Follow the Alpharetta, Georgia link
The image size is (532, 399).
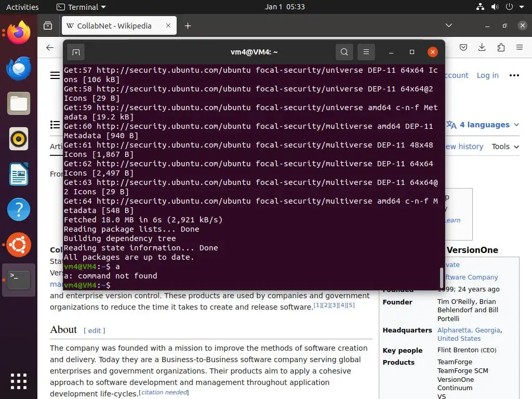(x=469, y=330)
